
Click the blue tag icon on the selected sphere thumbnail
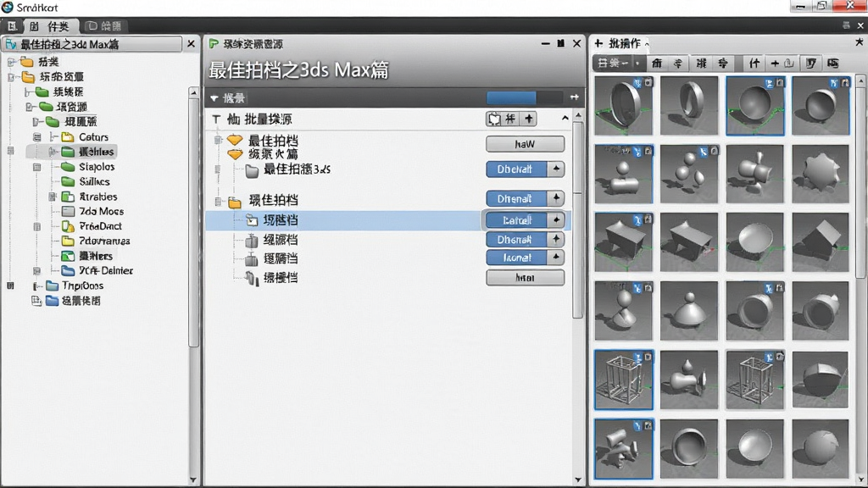click(x=770, y=84)
